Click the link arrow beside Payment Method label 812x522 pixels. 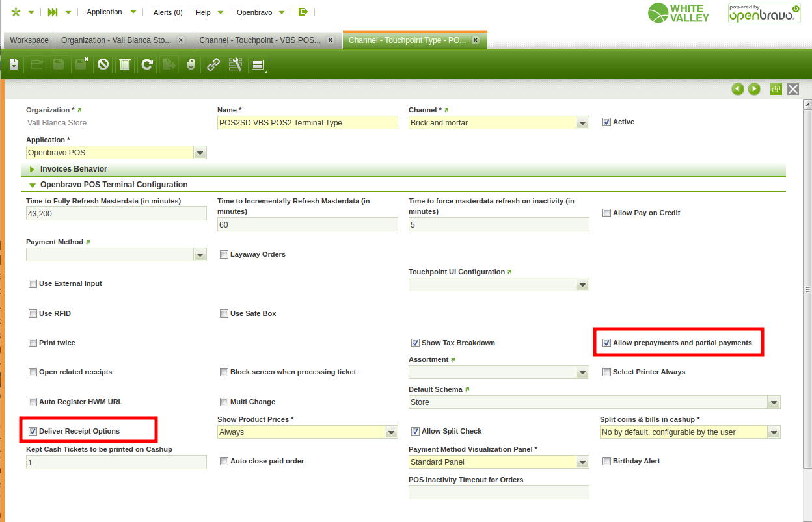(x=88, y=242)
